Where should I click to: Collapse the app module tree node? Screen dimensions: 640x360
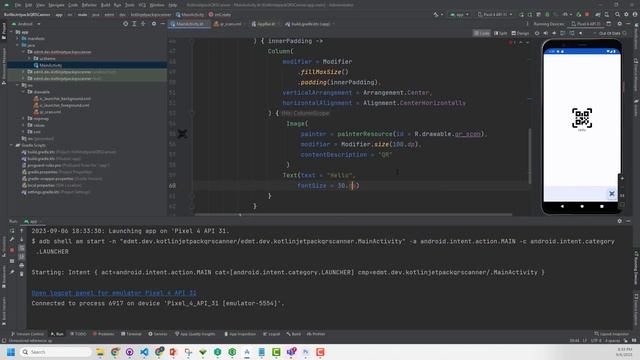[12, 32]
